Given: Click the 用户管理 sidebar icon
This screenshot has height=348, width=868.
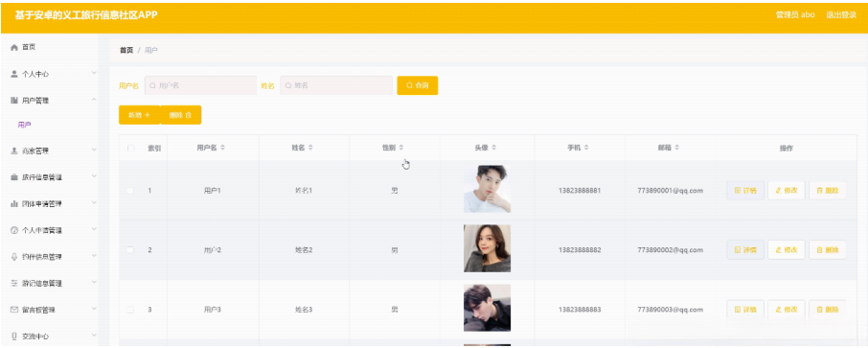Looking at the screenshot, I should point(14,101).
